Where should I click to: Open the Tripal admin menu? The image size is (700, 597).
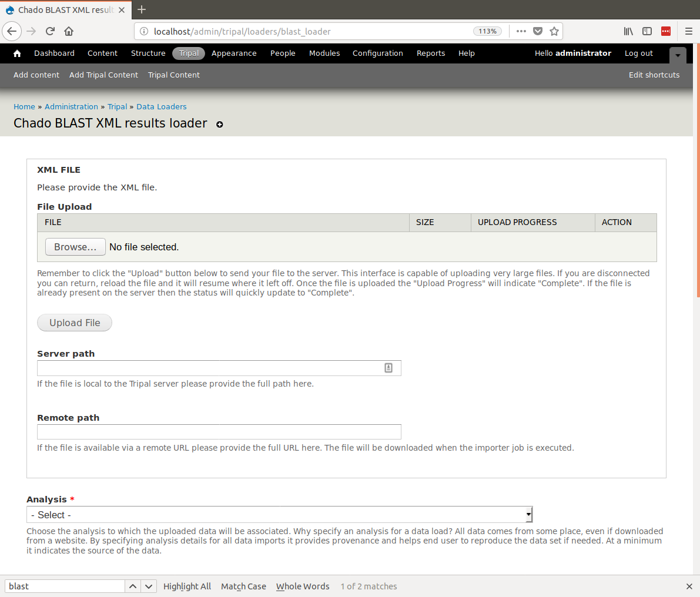189,53
